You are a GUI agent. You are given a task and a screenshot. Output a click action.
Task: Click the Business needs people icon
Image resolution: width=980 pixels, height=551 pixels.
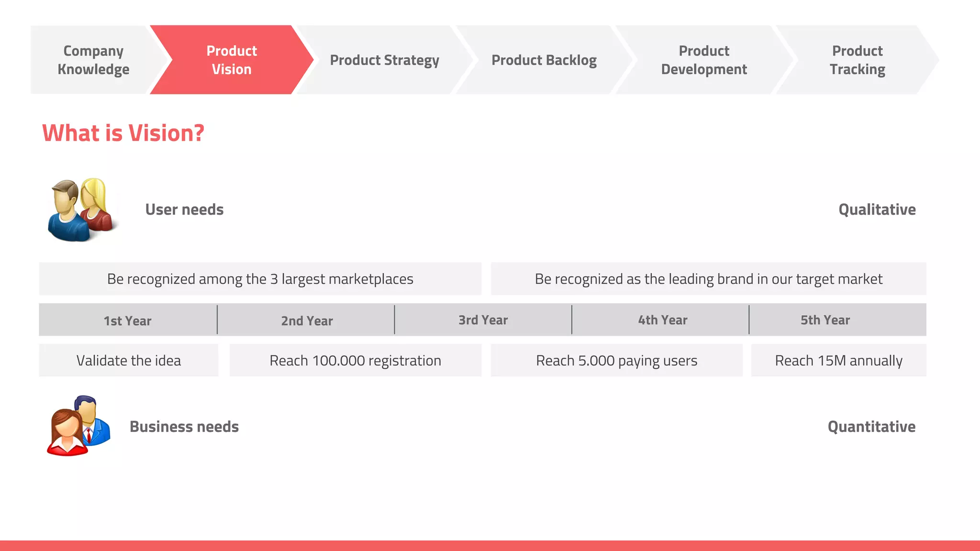(79, 426)
